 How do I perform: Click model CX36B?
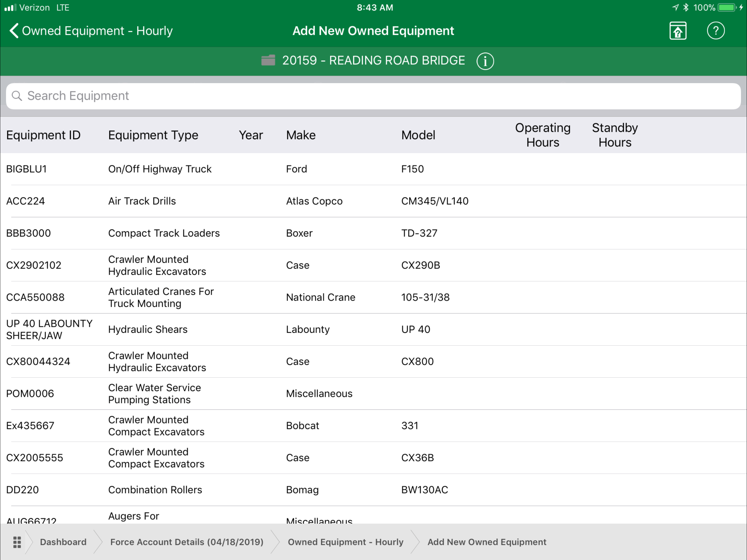pos(418,458)
